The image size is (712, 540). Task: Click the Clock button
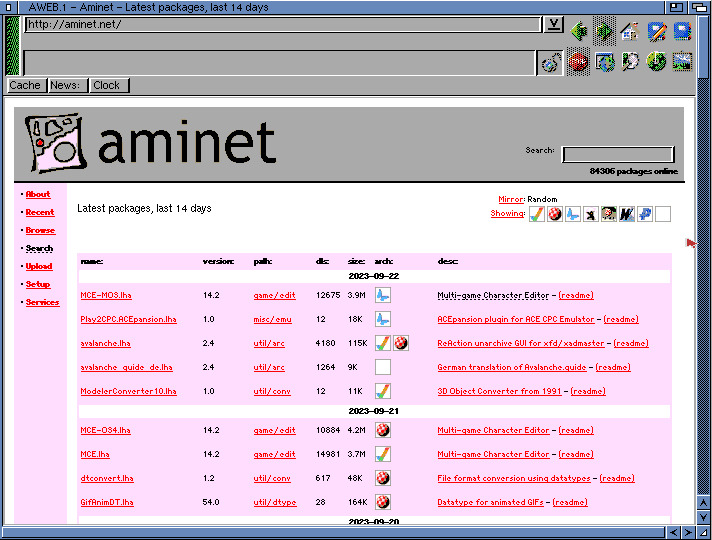(x=107, y=85)
